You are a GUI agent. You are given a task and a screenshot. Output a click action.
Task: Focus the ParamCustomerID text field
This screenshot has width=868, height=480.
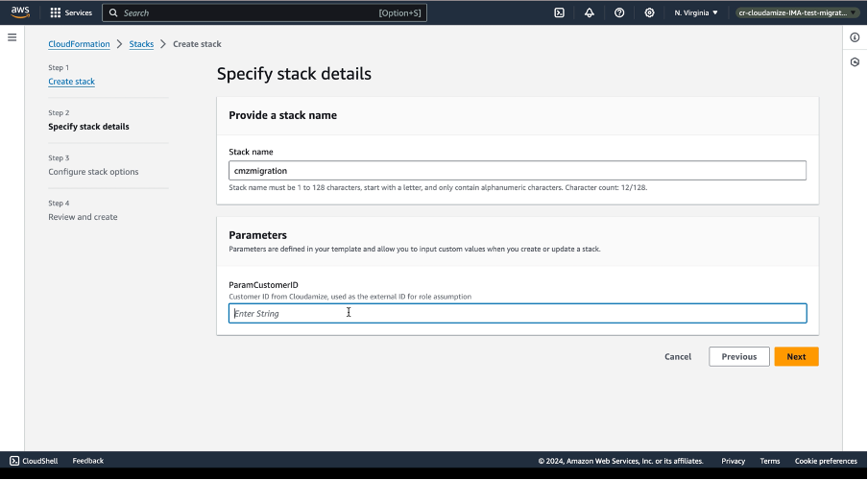pos(517,313)
